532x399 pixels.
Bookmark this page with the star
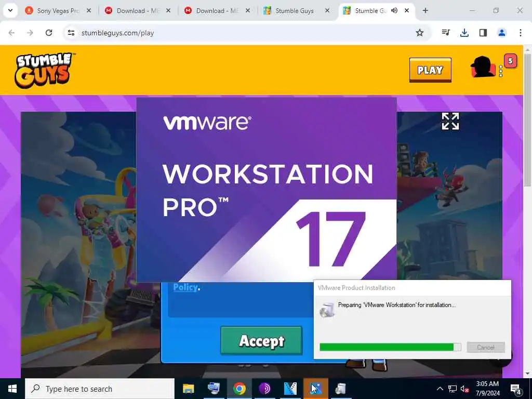click(420, 33)
